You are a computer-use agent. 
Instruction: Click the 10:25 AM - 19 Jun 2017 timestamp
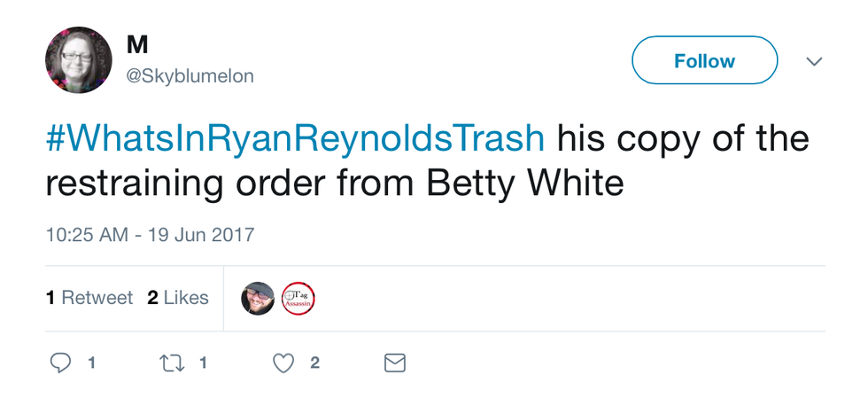click(x=150, y=235)
